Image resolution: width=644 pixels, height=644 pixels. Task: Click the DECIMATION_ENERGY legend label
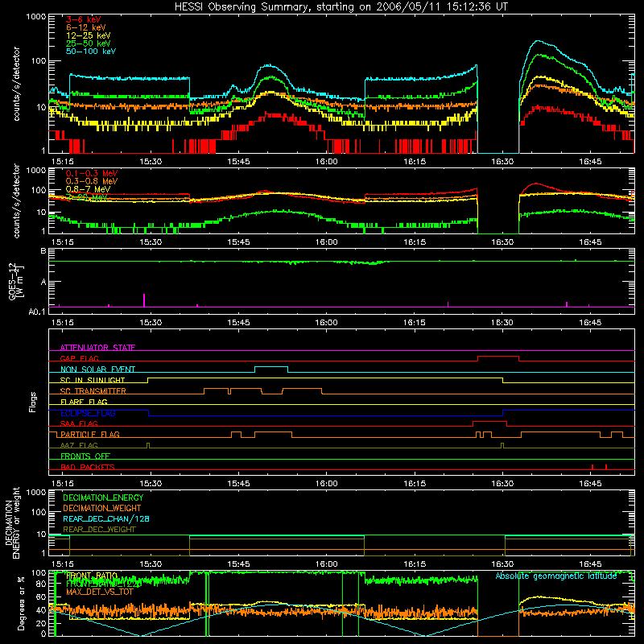click(x=103, y=497)
